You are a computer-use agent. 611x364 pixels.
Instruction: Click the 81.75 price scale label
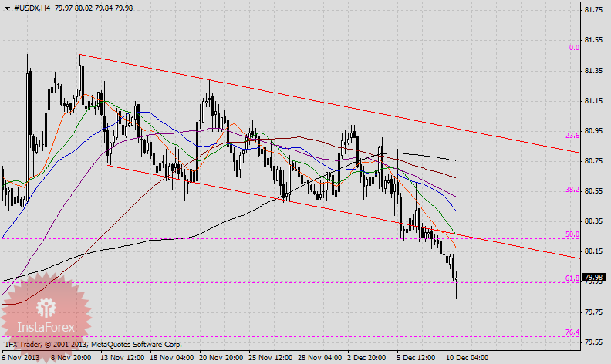(x=594, y=10)
